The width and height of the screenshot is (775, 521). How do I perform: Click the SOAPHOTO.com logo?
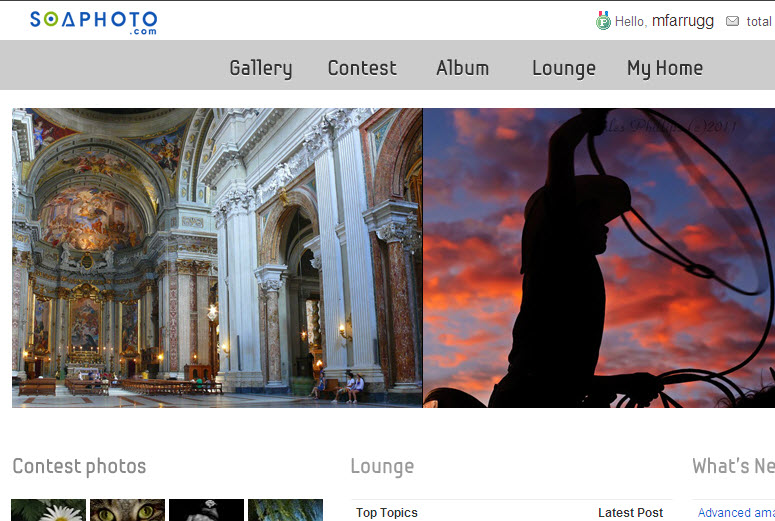pos(93,21)
